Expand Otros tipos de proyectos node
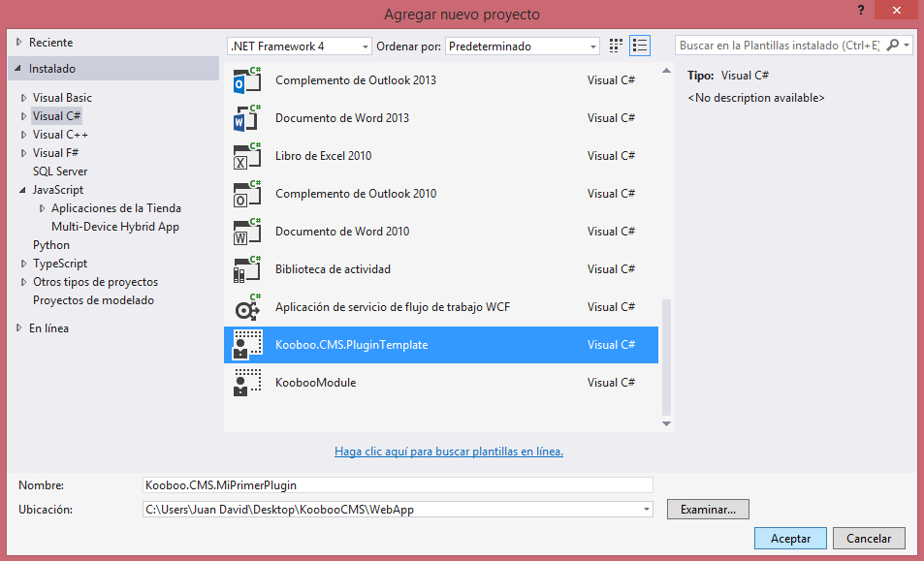Image resolution: width=924 pixels, height=561 pixels. point(23,282)
